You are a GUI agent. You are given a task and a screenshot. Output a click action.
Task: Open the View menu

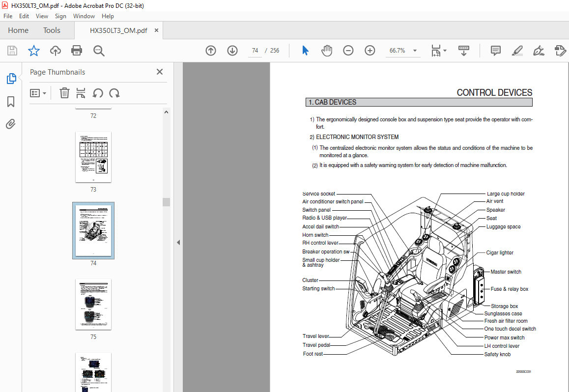click(x=42, y=16)
